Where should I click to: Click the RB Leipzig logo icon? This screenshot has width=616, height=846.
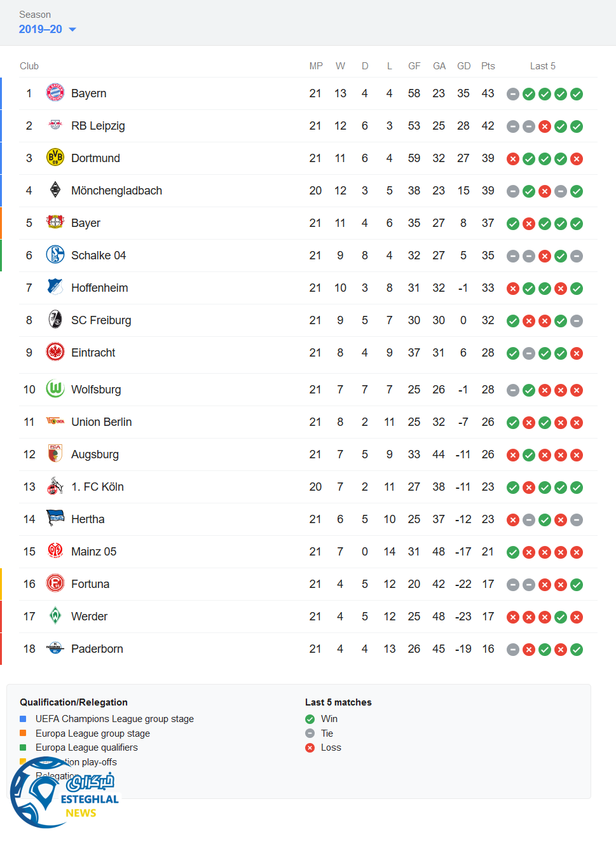pyautogui.click(x=55, y=125)
